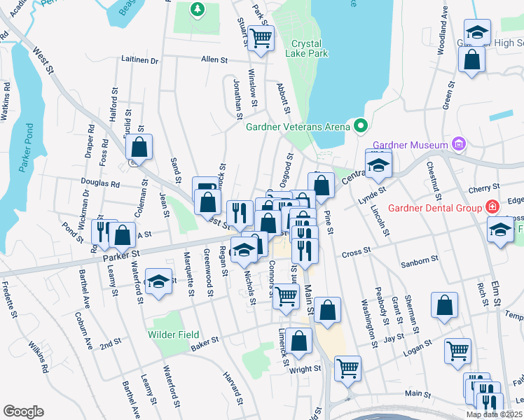Click the Elm St street label
Image resolution: width=524 pixels, height=420 pixels.
(x=496, y=293)
